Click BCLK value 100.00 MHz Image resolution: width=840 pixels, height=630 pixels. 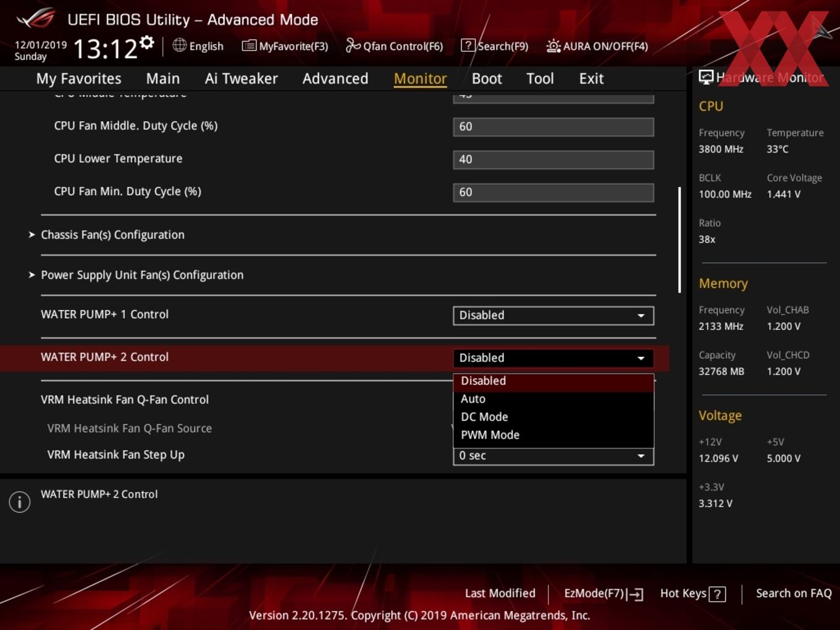[x=725, y=194]
